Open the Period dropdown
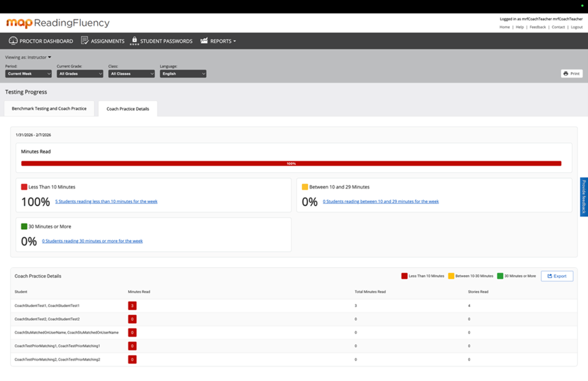The image size is (588, 381). tap(28, 74)
